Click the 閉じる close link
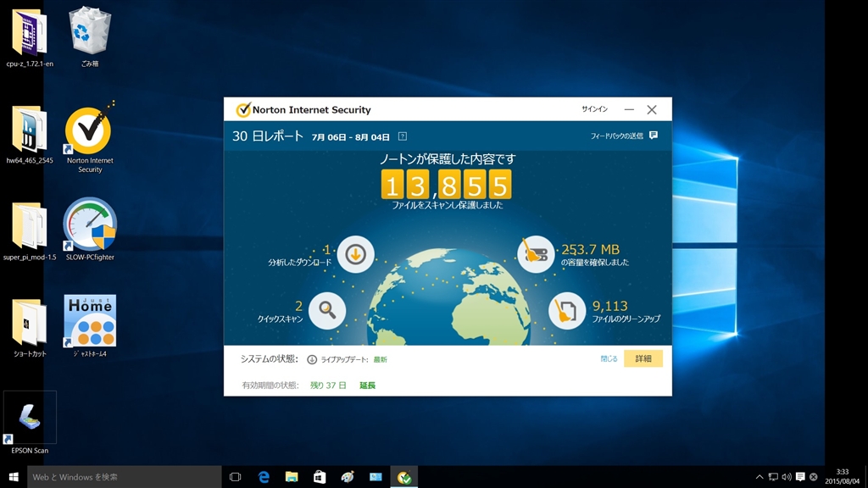868x488 pixels. [x=609, y=359]
